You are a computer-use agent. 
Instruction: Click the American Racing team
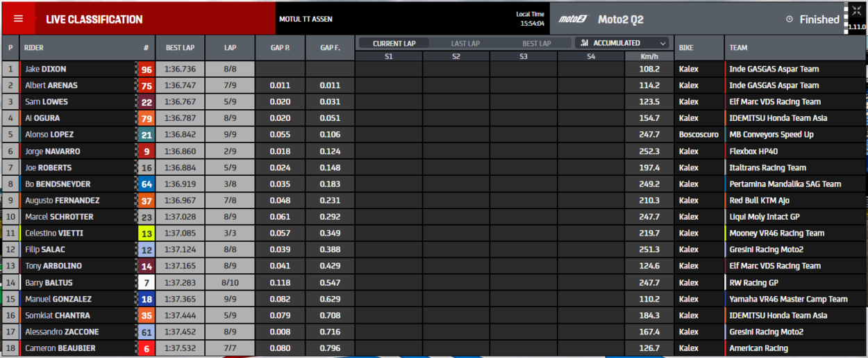758,348
